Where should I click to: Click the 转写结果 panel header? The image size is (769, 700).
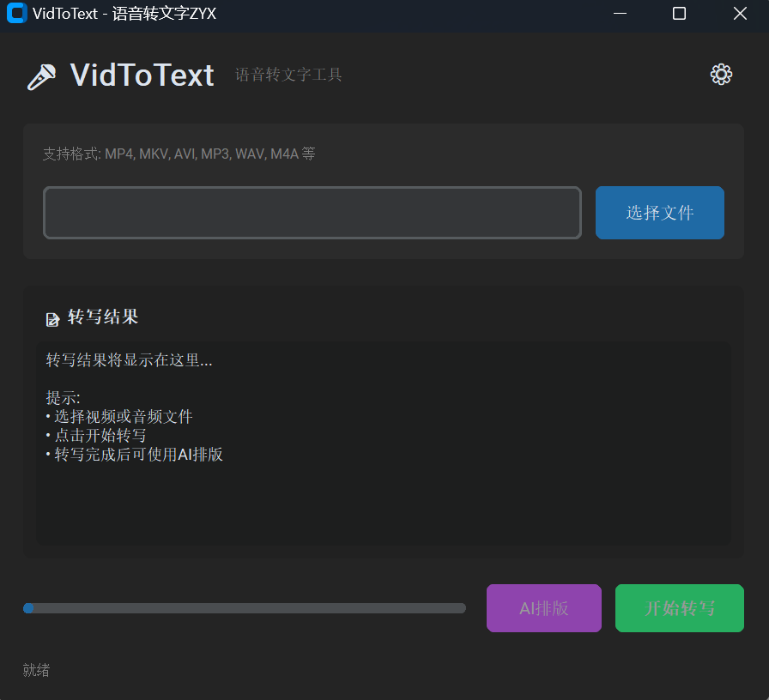pos(102,317)
